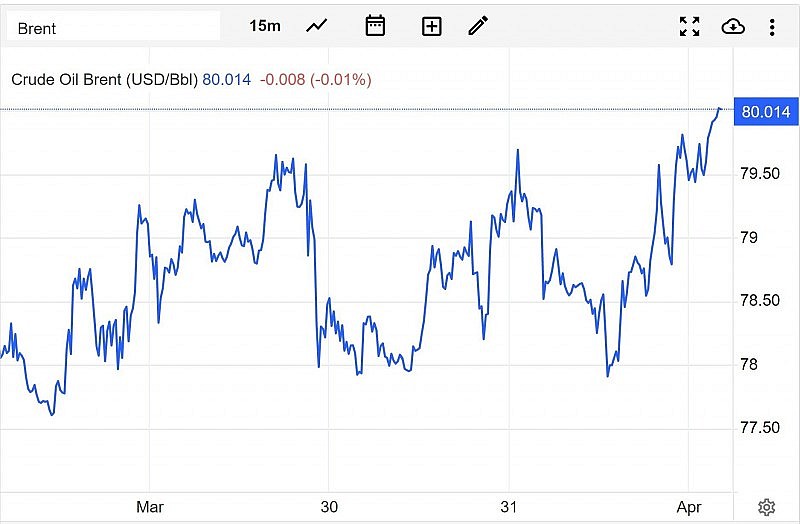
Task: Download chart via cloud icon
Action: pos(733,26)
